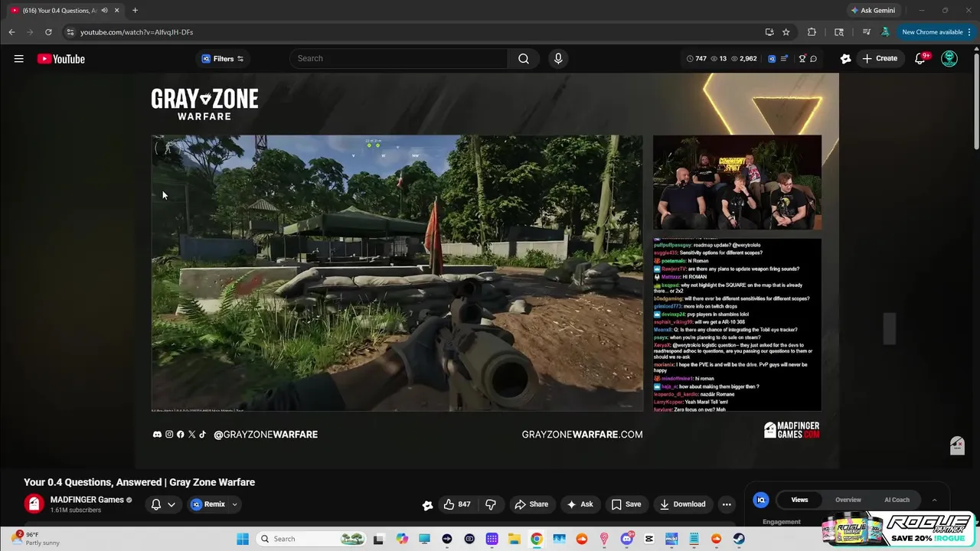This screenshot has height=551, width=980.
Task: Click the video player to pause
Action: click(x=487, y=271)
